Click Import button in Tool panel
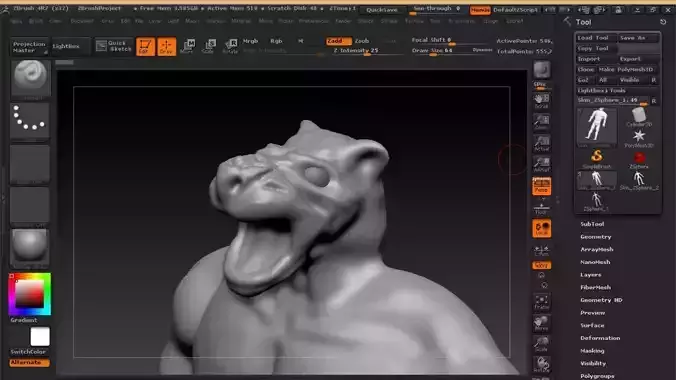676x380 pixels. tap(595, 59)
